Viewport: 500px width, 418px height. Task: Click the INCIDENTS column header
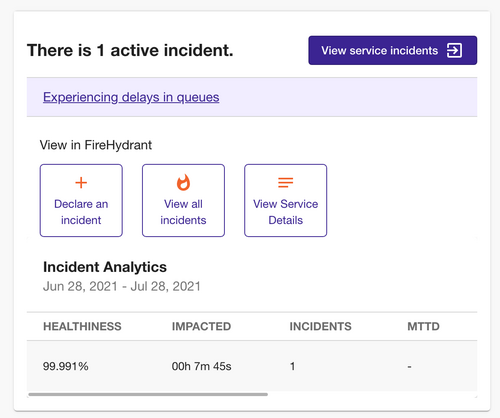[320, 326]
